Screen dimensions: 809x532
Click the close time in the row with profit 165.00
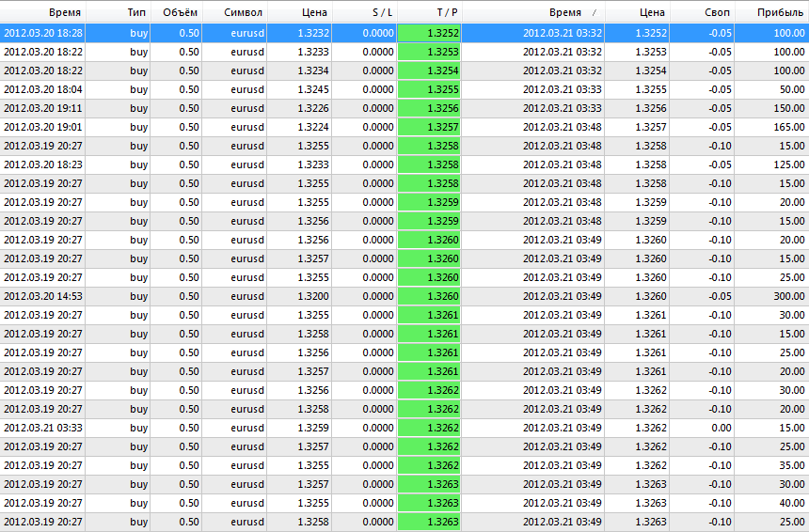[x=563, y=127]
